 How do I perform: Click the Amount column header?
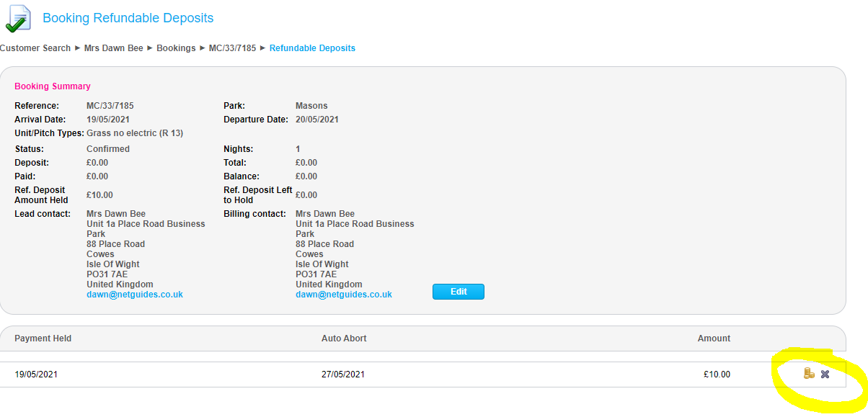tap(714, 338)
